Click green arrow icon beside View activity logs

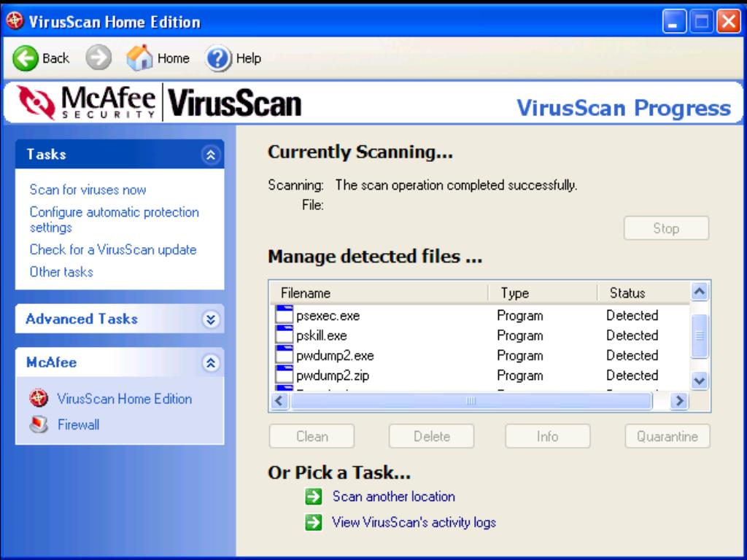pyautogui.click(x=314, y=522)
